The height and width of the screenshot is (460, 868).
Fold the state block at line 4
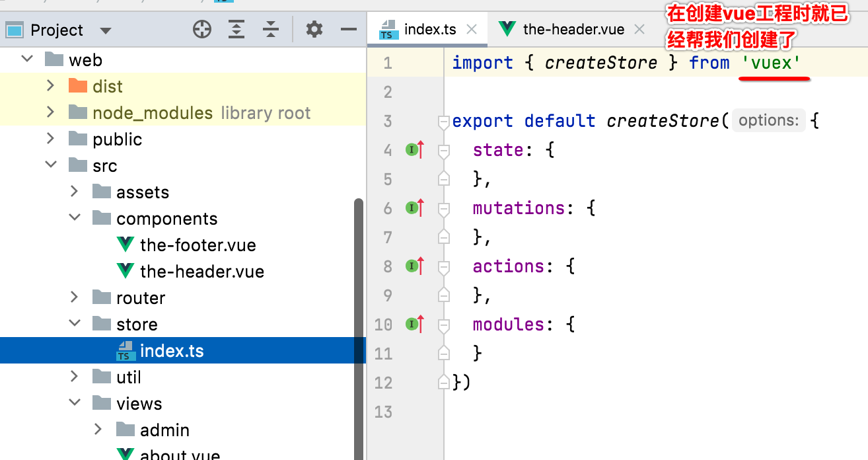444,150
